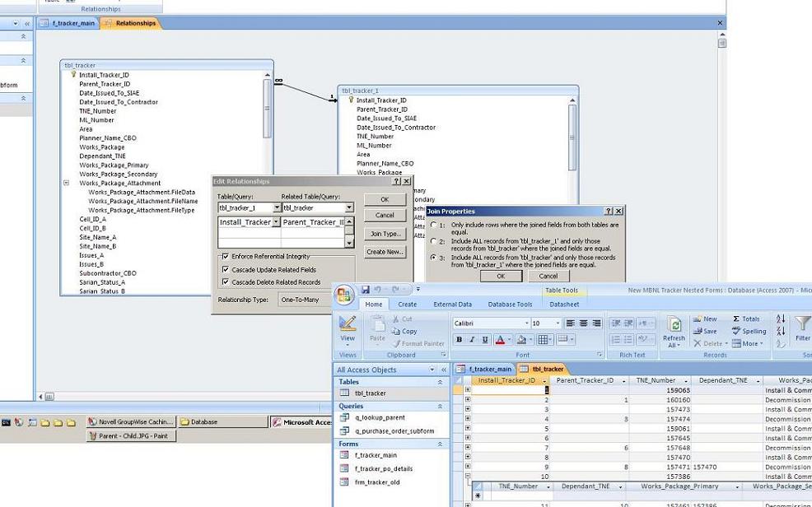Open fill/back color picker dropdown
Viewport: 812px width, 507px height.
click(531, 339)
